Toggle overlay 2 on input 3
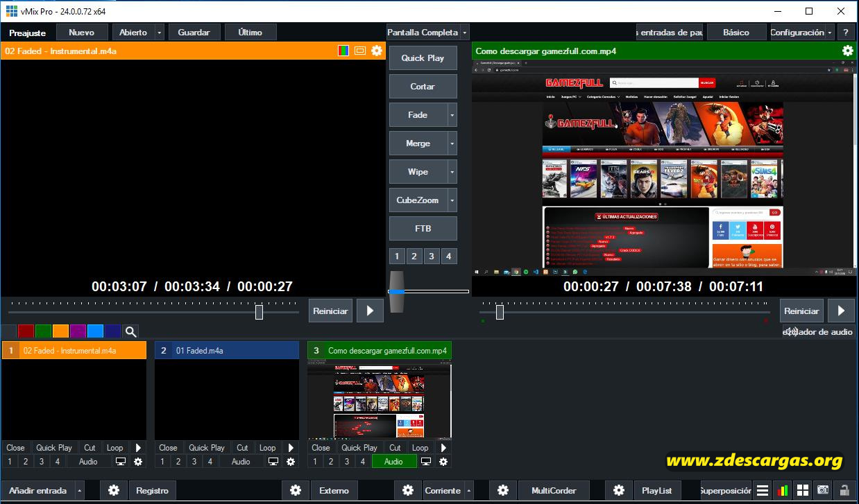859x504 pixels. [331, 461]
